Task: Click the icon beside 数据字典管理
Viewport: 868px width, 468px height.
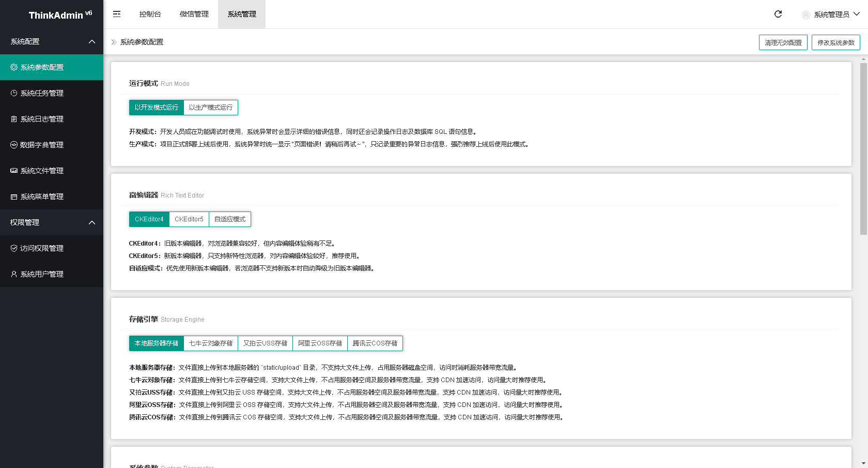Action: 14,145
